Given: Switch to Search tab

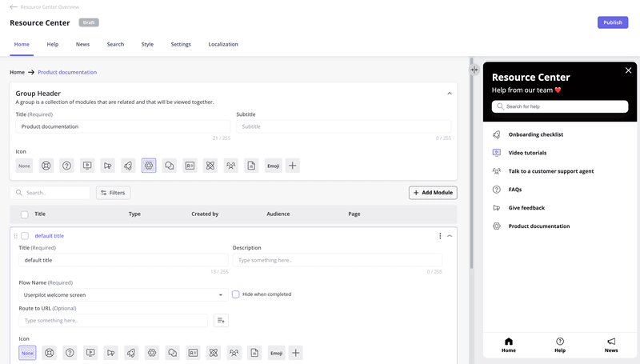Looking at the screenshot, I should pos(115,45).
